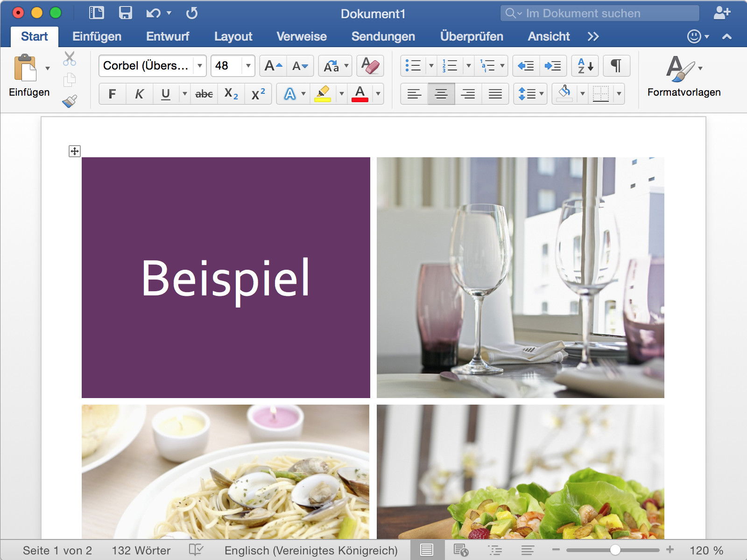
Task: Apply strikethrough formatting (abc)
Action: [204, 94]
